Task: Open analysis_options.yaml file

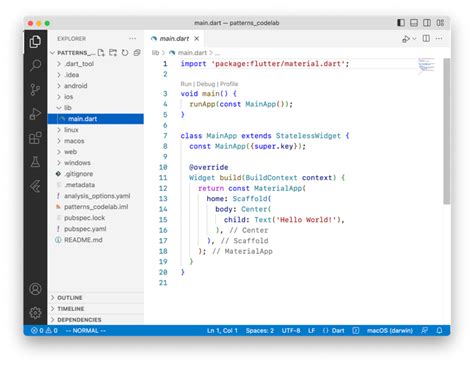Action: 96,196
